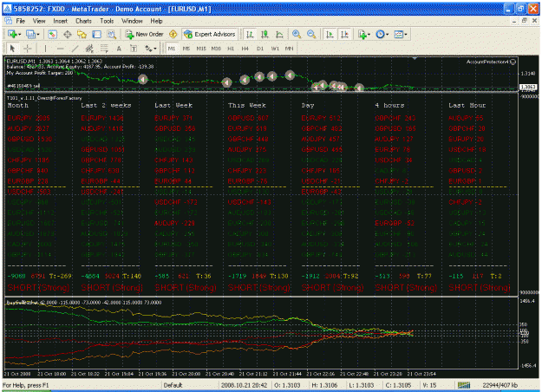Image resolution: width=542 pixels, height=392 pixels.
Task: Switch chart to M5 timeframe
Action: point(186,49)
